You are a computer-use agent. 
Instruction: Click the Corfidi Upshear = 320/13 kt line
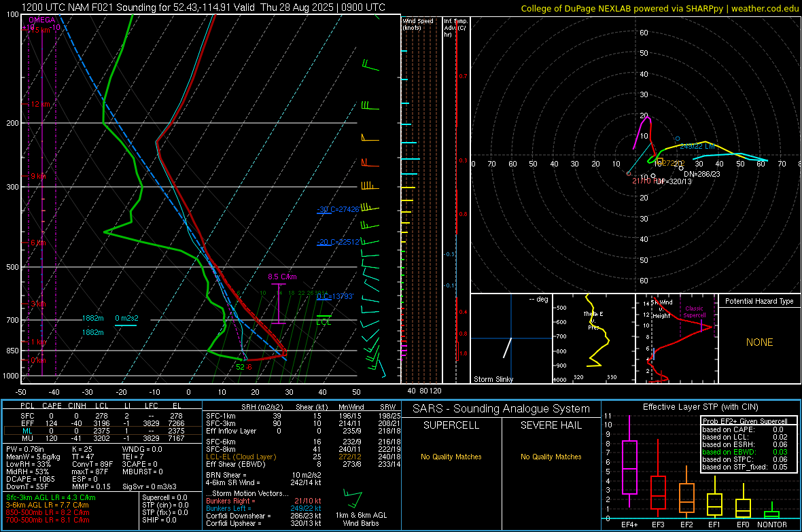tap(264, 523)
